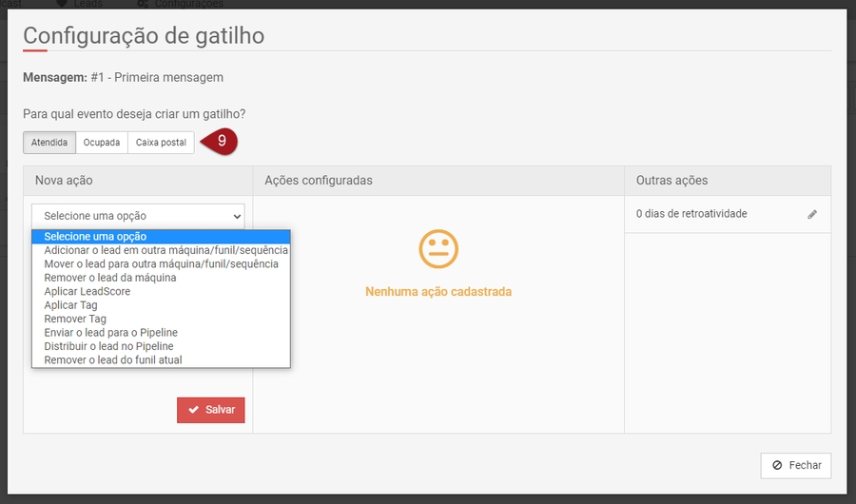856x504 pixels.
Task: Select the Atendida event toggle
Action: [x=49, y=143]
